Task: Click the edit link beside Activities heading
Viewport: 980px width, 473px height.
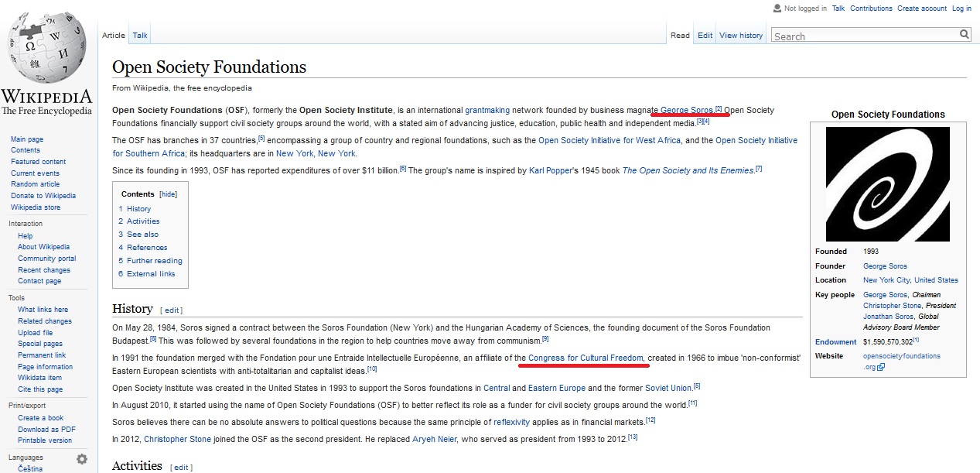Action: click(181, 468)
